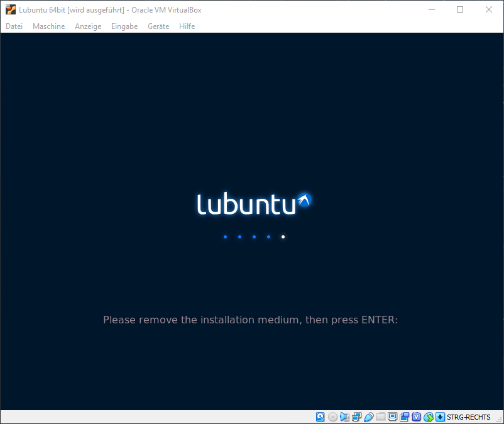Click the VirtualBox icon in the title bar
Image resolution: width=504 pixels, height=424 pixels.
coord(11,9)
